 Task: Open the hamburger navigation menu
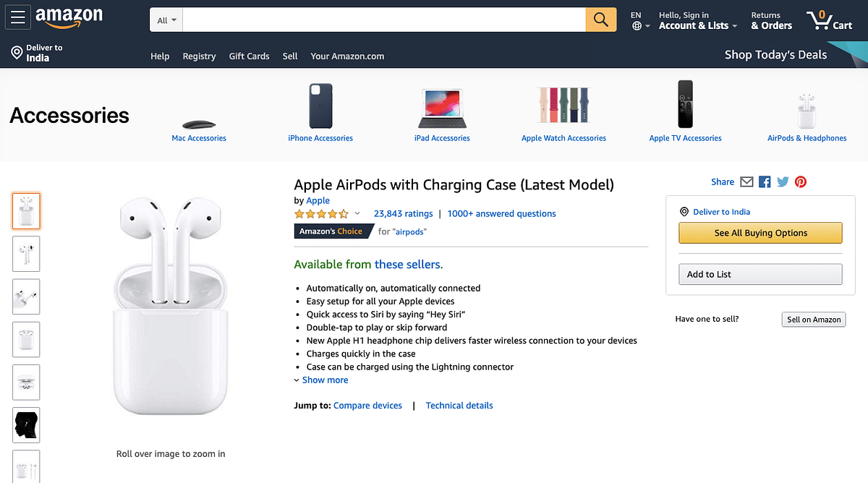(17, 17)
